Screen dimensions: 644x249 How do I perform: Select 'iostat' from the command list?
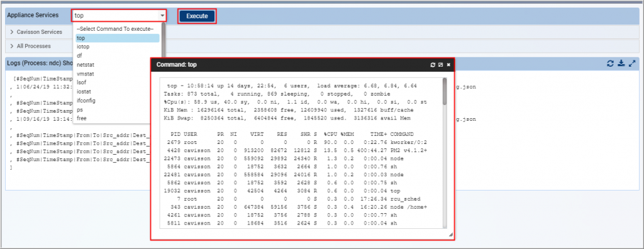(117, 91)
